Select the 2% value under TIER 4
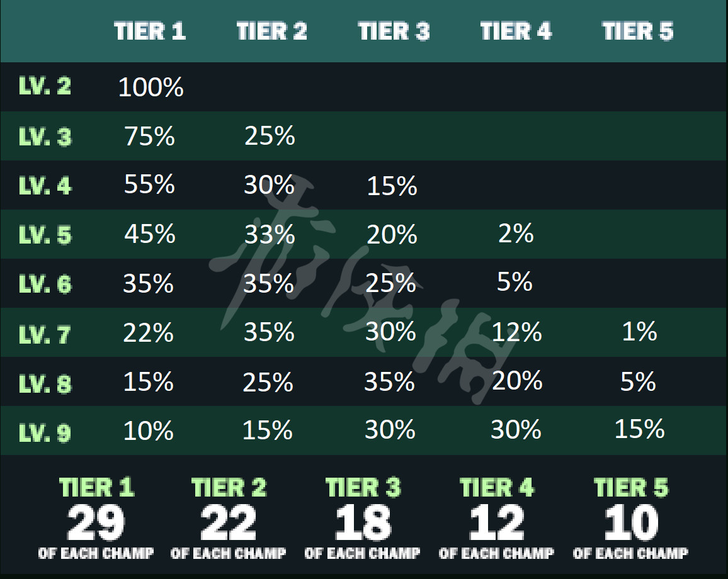This screenshot has width=728, height=579. tap(515, 233)
